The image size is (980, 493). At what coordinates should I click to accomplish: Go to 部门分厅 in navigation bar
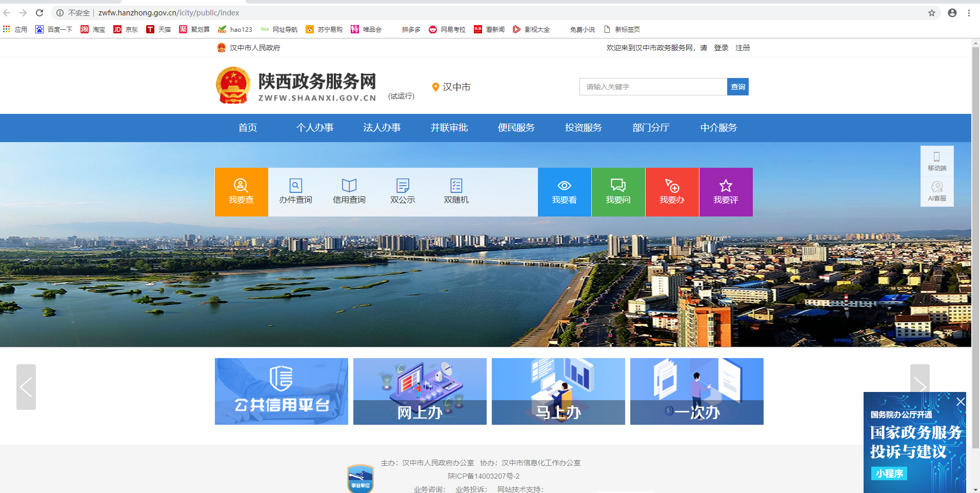[651, 128]
